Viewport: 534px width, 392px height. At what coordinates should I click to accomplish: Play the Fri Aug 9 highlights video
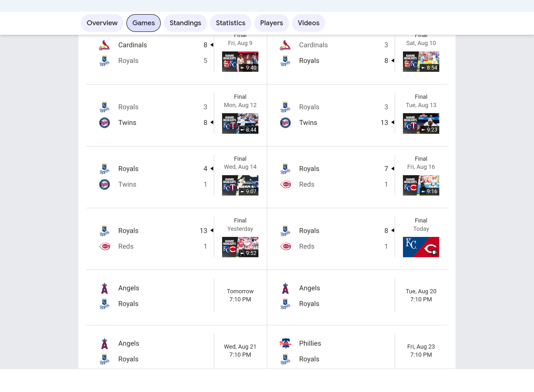[x=240, y=61]
